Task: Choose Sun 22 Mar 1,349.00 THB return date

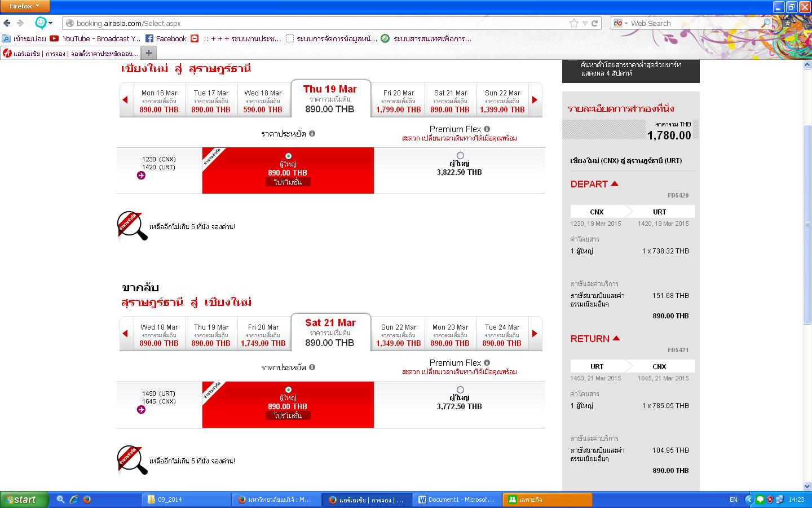Action: (398, 335)
